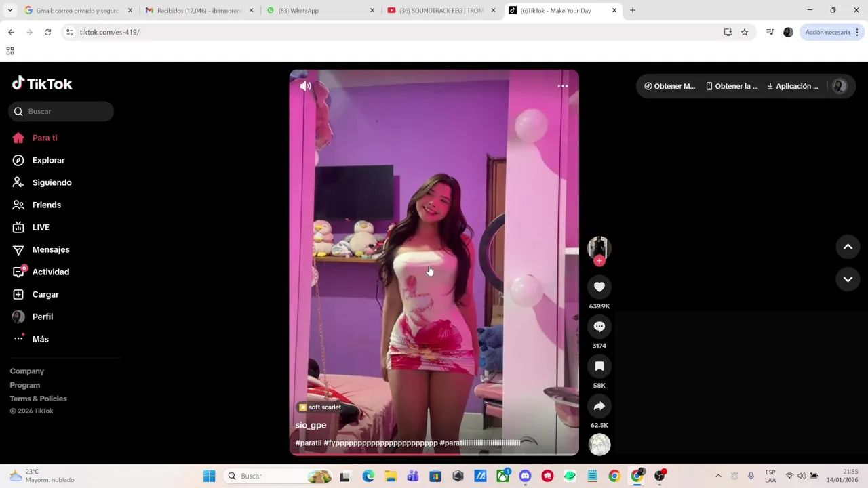868x488 pixels.
Task: Open the weather widget showing 23°C
Action: 42,476
